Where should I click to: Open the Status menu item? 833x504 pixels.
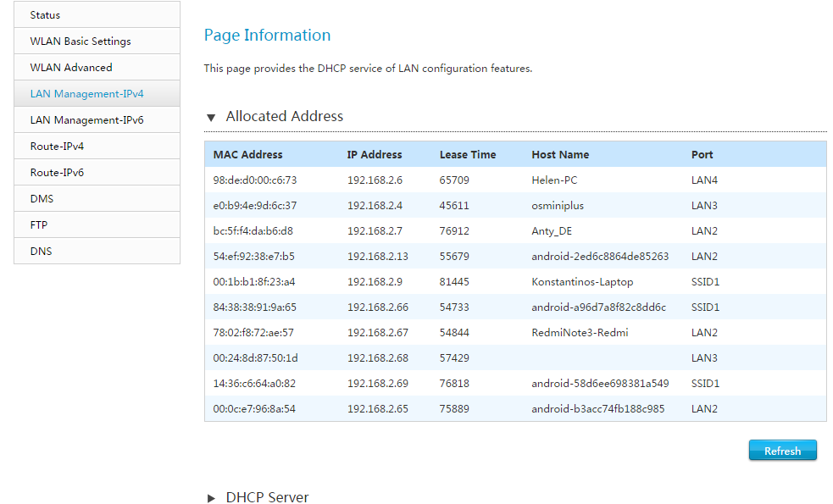97,15
